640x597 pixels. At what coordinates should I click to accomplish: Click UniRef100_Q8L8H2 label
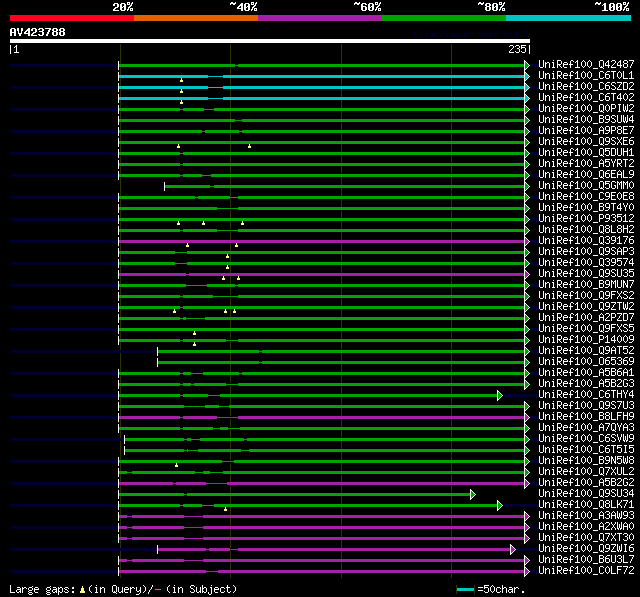pyautogui.click(x=586, y=230)
